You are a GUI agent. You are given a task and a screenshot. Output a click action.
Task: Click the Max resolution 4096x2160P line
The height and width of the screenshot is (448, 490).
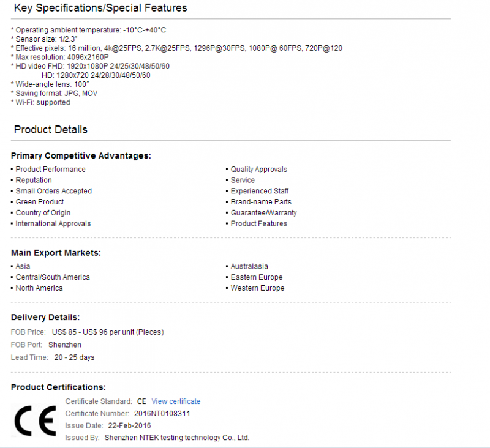coord(60,57)
